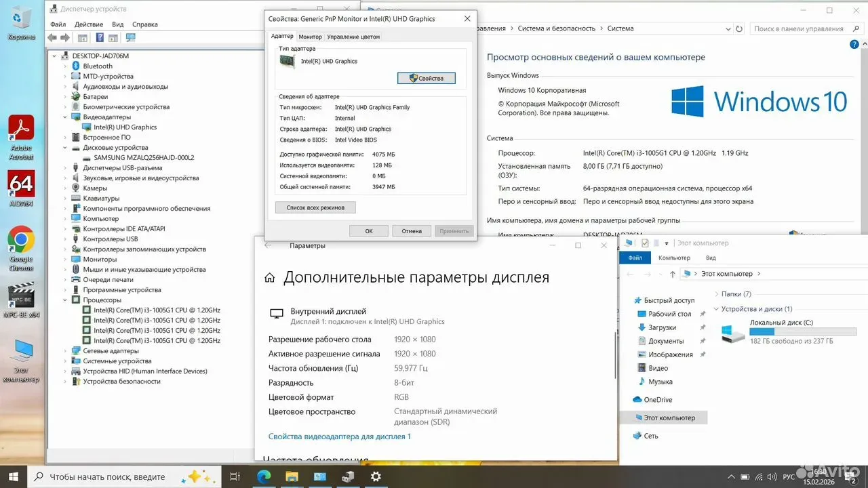The image size is (868, 488).
Task: Open Microsoft Edge from the taskbar
Action: pyautogui.click(x=263, y=476)
